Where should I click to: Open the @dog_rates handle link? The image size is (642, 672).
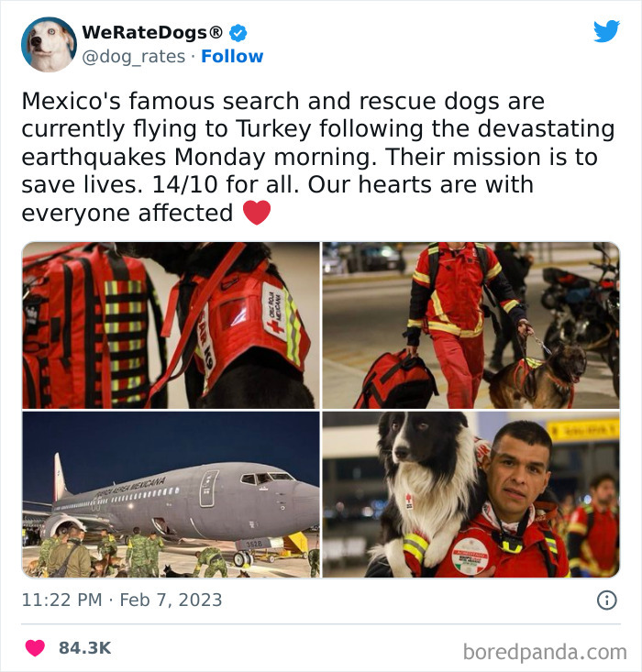(133, 57)
